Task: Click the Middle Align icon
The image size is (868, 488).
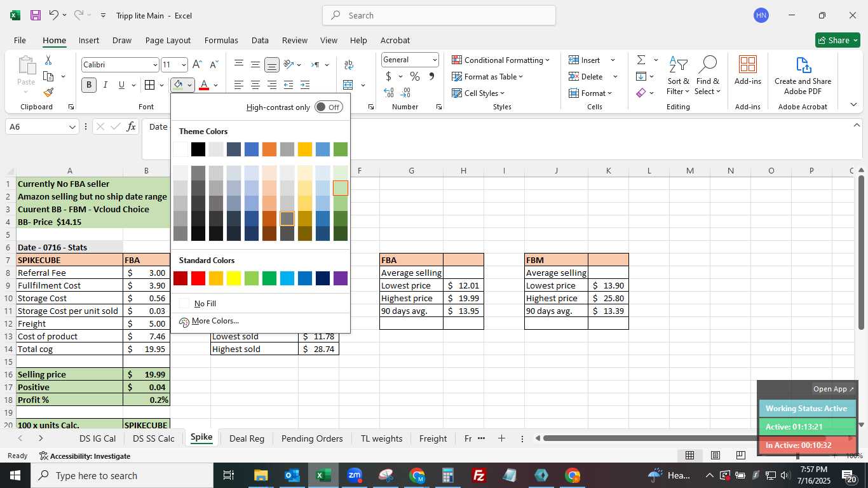Action: click(x=255, y=64)
